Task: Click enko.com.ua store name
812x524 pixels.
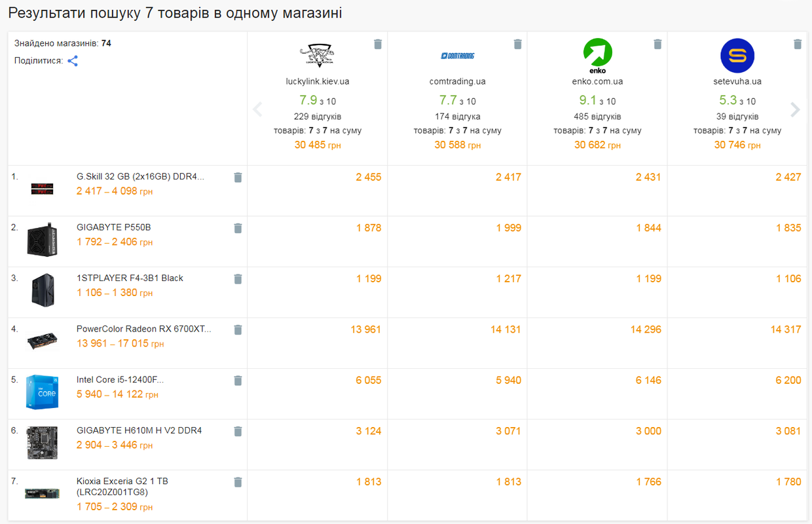Action: point(597,82)
